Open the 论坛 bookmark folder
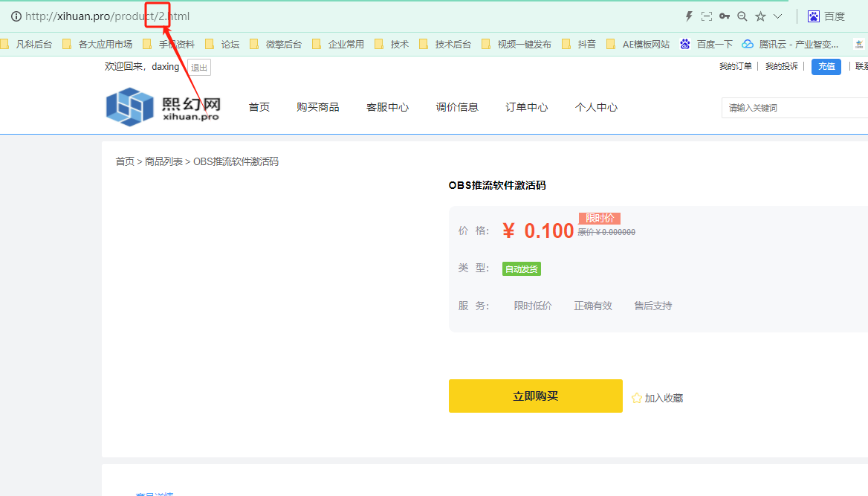Viewport: 868px width, 496px height. click(x=222, y=45)
